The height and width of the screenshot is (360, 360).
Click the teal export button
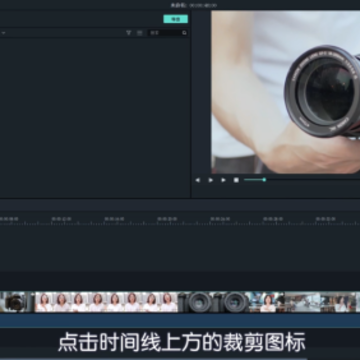(x=175, y=19)
